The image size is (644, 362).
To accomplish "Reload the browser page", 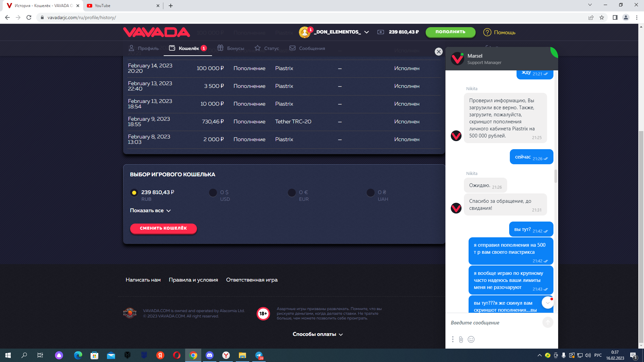I will tap(29, 17).
